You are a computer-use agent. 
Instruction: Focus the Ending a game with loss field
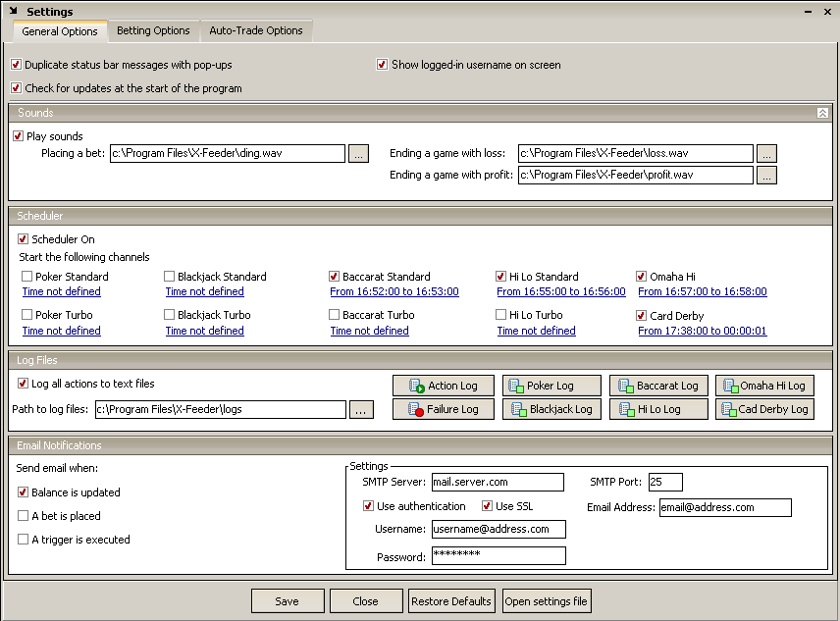tap(636, 154)
